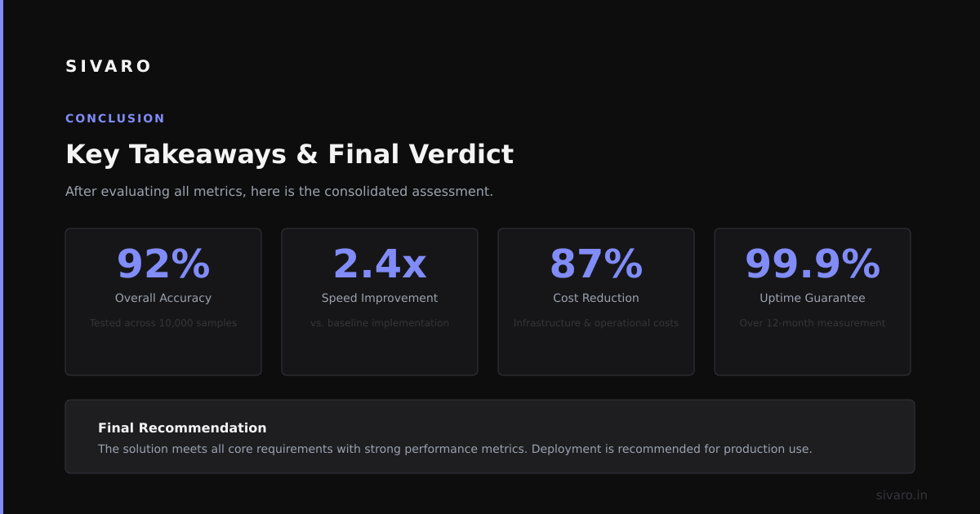Viewport: 980px width, 514px height.
Task: Select the 92% accuracy figure
Action: point(163,264)
